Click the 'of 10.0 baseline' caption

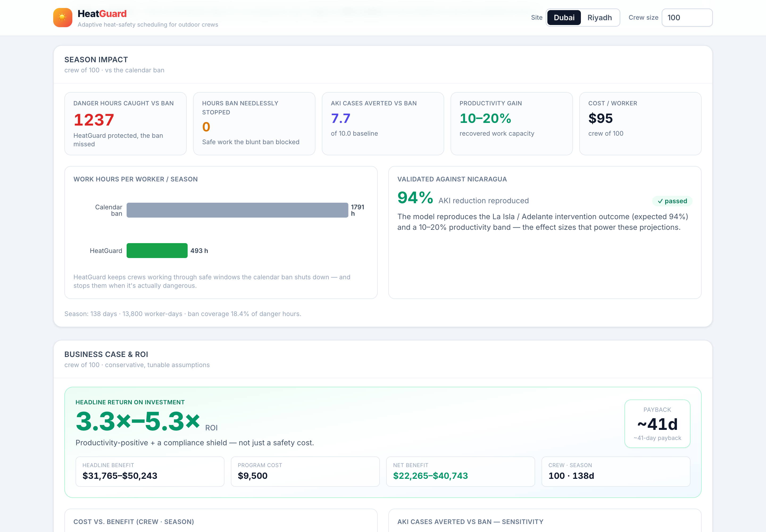coord(354,133)
